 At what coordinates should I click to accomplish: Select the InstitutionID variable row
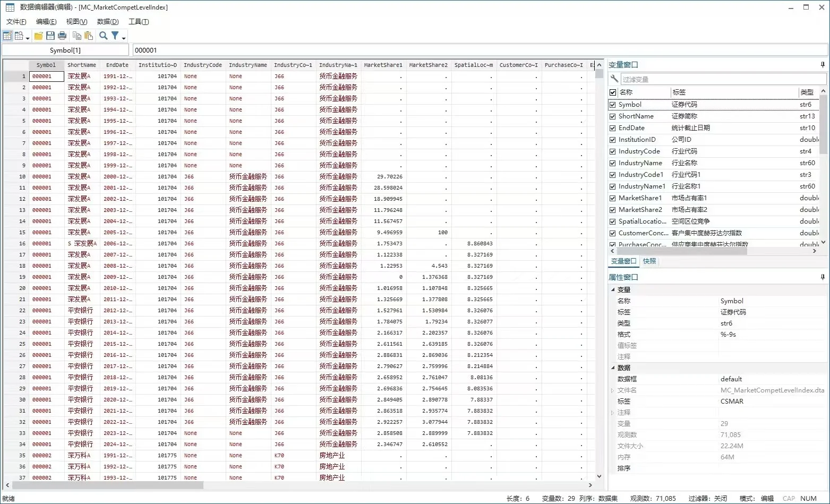713,140
